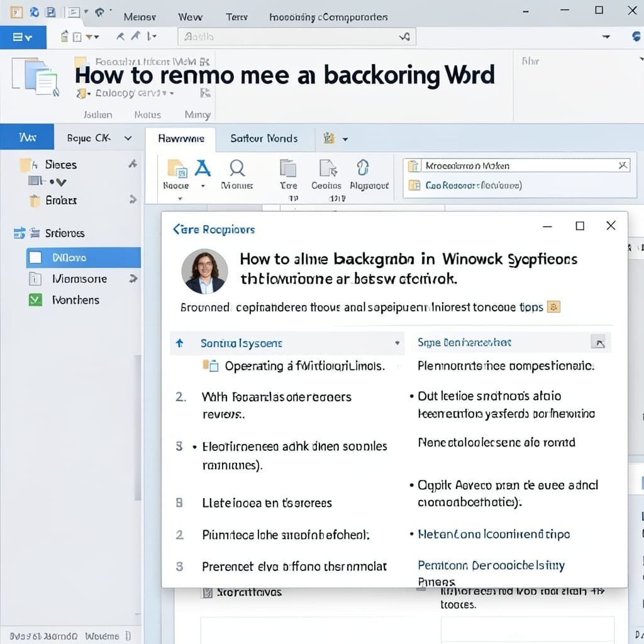Click the stacked documents icon
Screen dimensions: 644x644
pos(35,77)
